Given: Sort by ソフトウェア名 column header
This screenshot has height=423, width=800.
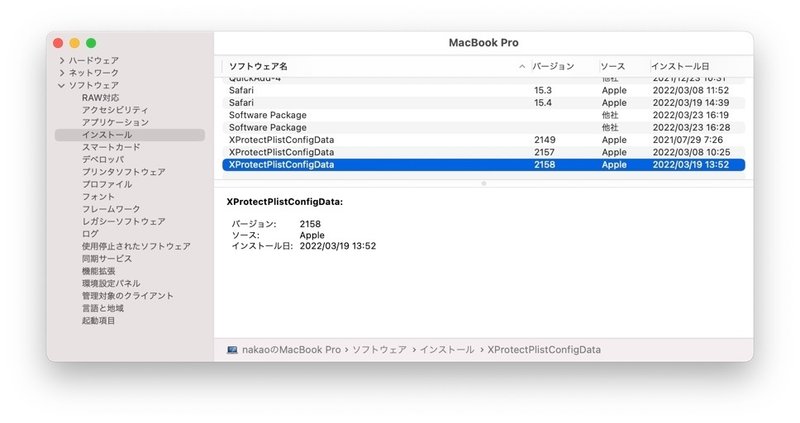Looking at the screenshot, I should pyautogui.click(x=258, y=66).
